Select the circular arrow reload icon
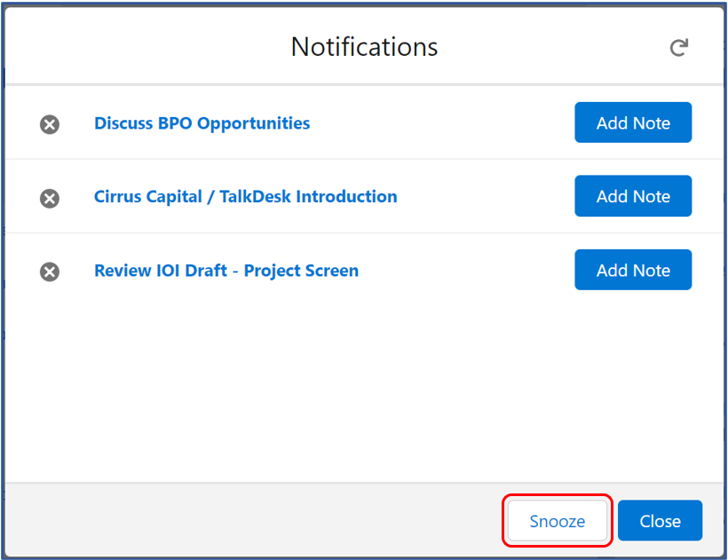Screen dimensions: 728x560 679,48
